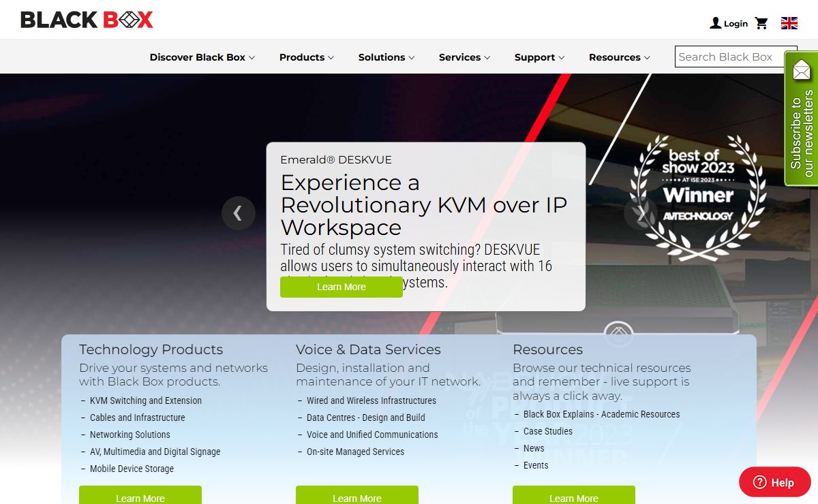The height and width of the screenshot is (504, 818).
Task: Advance to next carousel slide
Action: 641,213
